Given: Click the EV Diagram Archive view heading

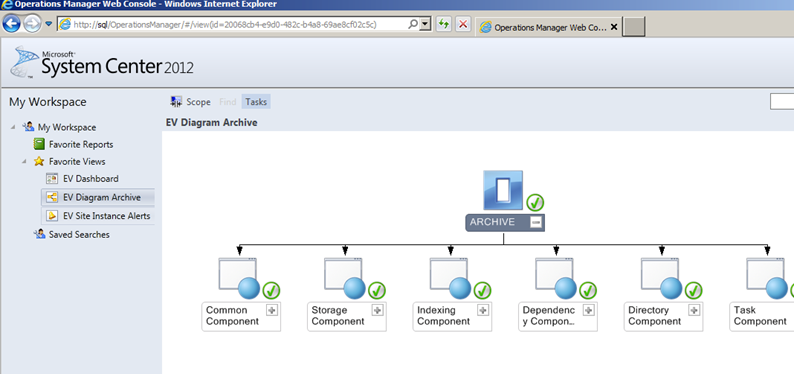Looking at the screenshot, I should point(212,122).
